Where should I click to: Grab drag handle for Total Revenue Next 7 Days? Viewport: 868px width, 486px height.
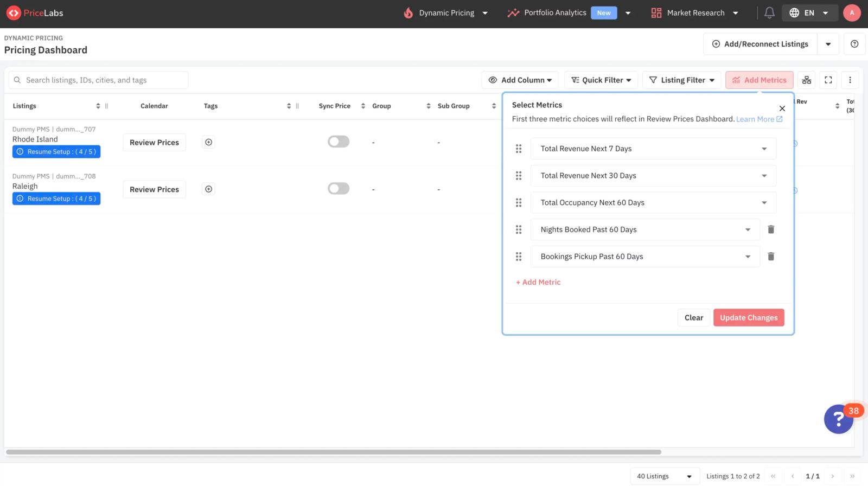(519, 149)
